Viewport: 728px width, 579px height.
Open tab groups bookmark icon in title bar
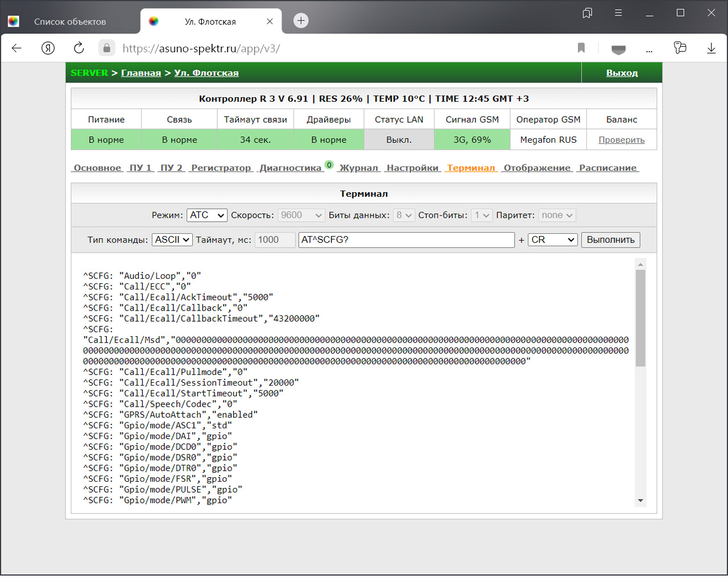[588, 13]
